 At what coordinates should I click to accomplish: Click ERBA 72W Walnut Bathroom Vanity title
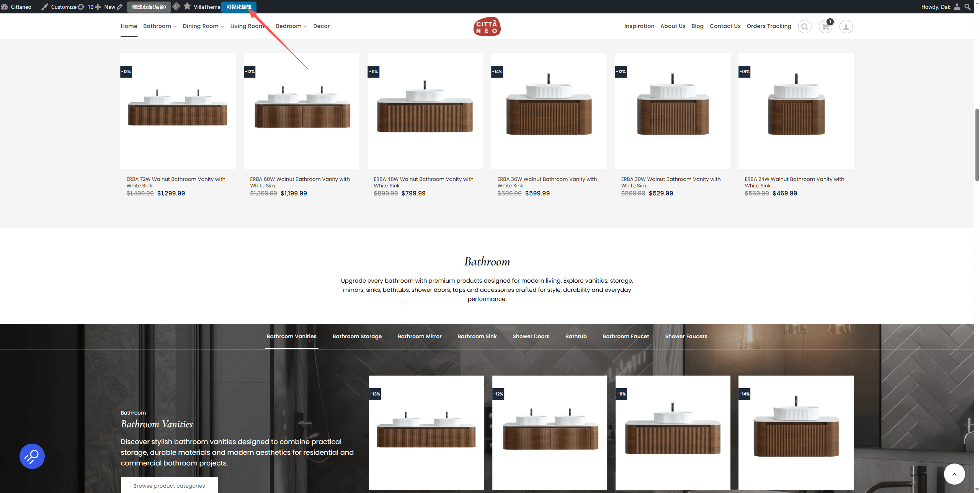click(x=176, y=182)
